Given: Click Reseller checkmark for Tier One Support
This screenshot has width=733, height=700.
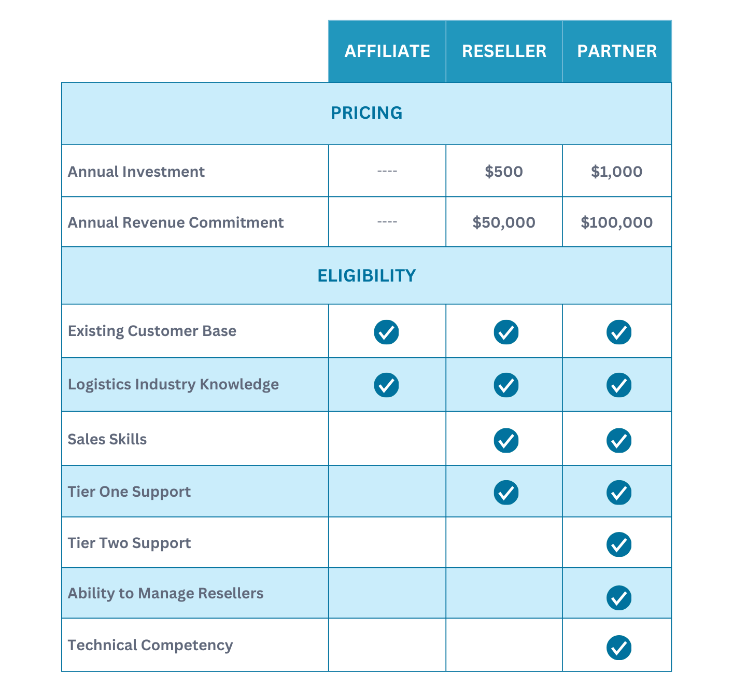Looking at the screenshot, I should point(506,492).
